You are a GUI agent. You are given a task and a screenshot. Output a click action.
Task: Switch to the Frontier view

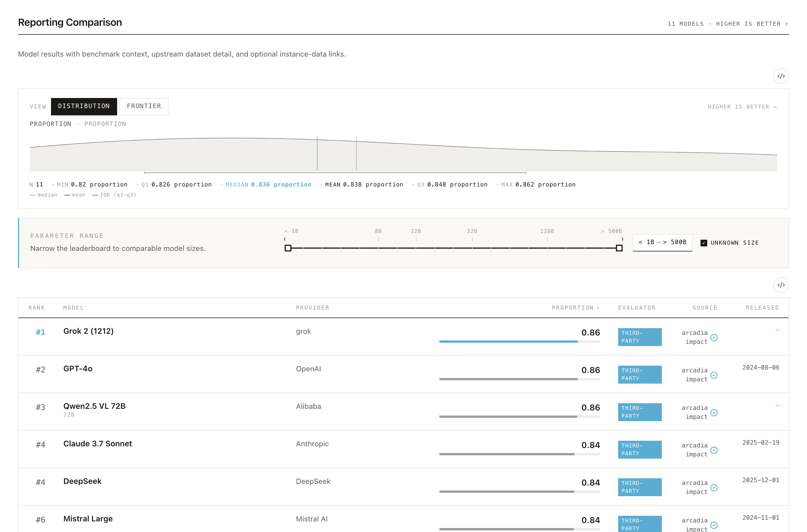[144, 106]
